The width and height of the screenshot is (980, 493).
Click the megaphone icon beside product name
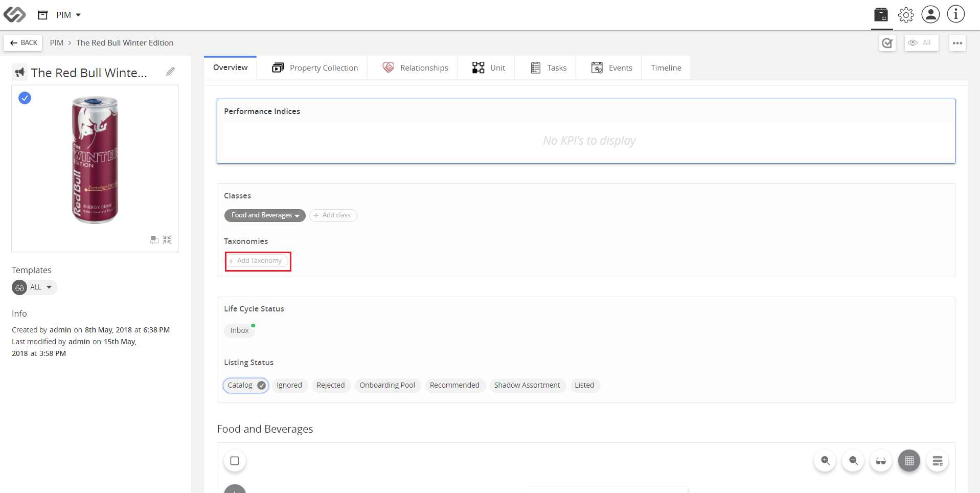[20, 72]
